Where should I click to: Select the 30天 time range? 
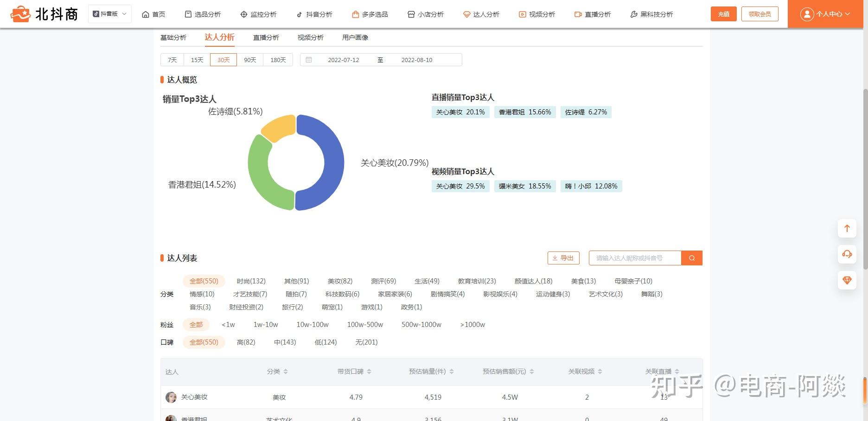(223, 60)
